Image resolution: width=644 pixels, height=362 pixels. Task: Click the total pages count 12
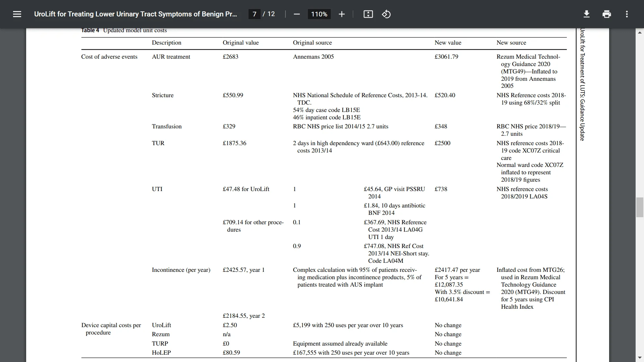[x=271, y=14]
